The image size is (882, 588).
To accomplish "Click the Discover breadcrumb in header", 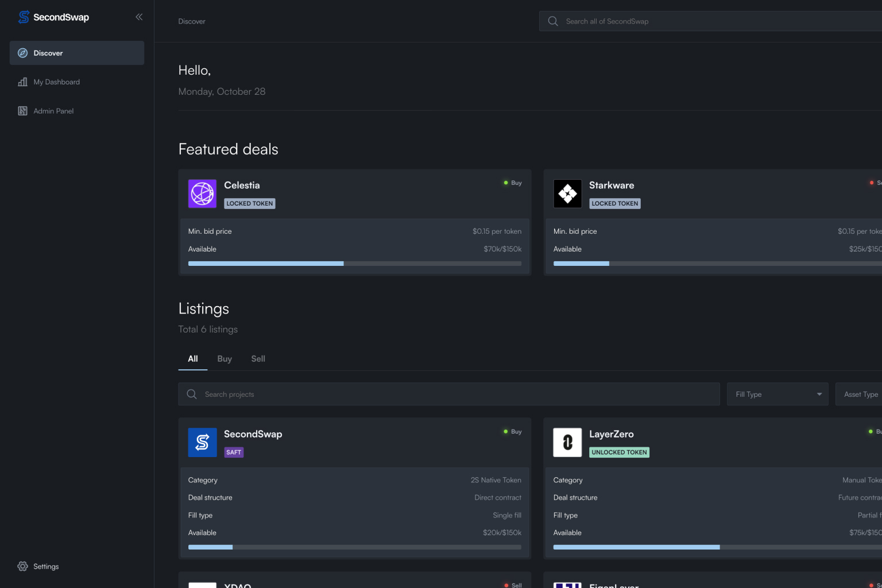I will [x=192, y=21].
